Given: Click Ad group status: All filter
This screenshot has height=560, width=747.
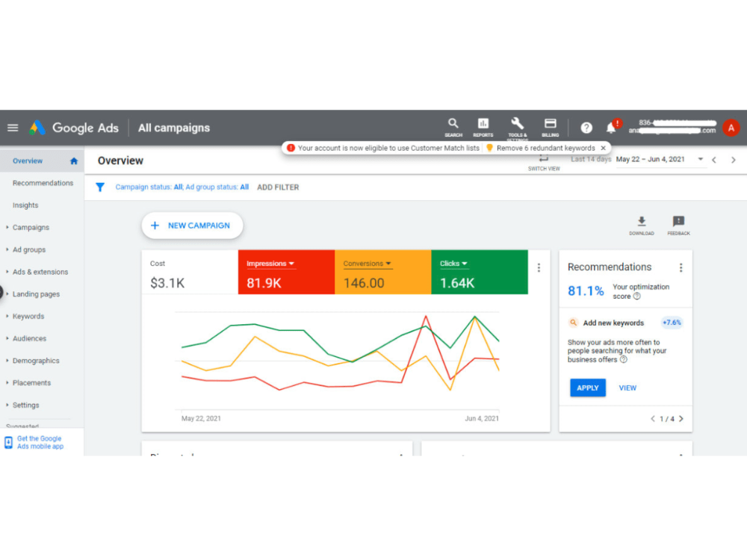Looking at the screenshot, I should (x=217, y=187).
